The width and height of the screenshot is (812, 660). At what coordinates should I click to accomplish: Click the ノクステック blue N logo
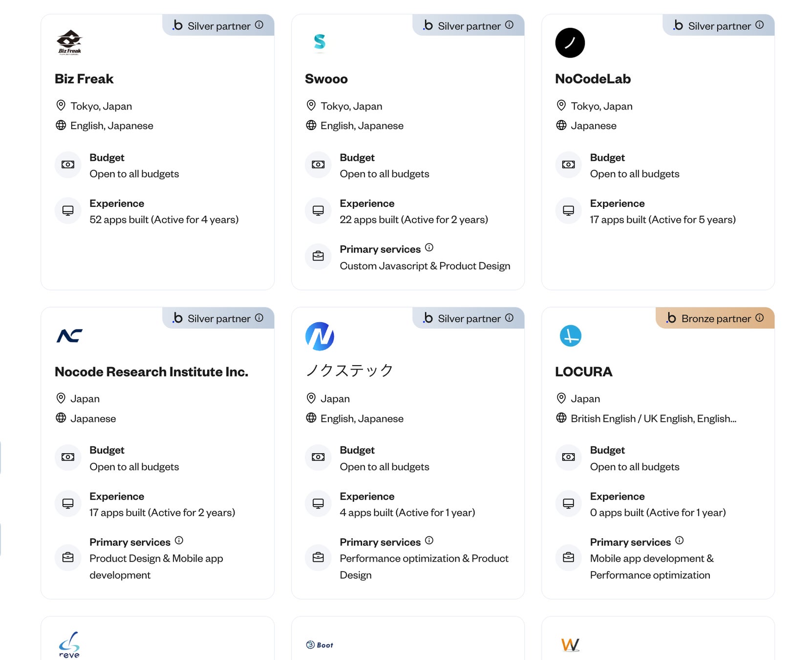(x=320, y=336)
